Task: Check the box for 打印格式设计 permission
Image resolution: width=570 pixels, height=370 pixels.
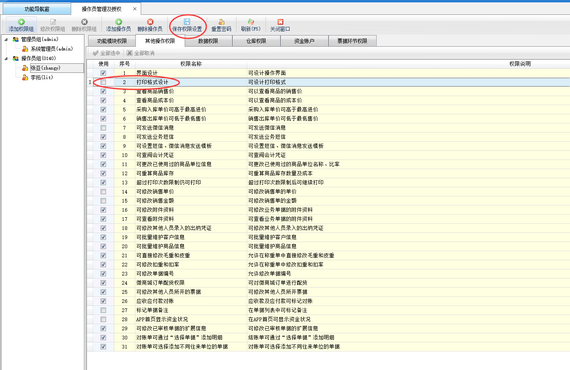Action: point(104,82)
